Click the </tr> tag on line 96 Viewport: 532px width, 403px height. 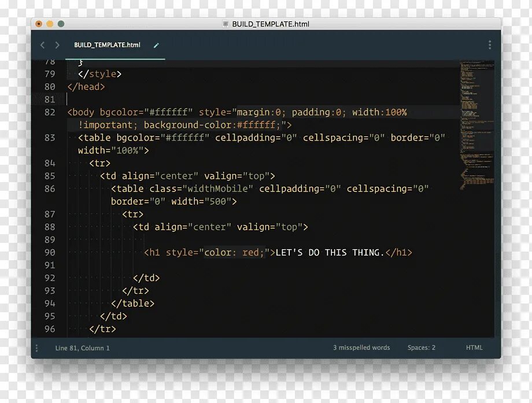click(102, 329)
